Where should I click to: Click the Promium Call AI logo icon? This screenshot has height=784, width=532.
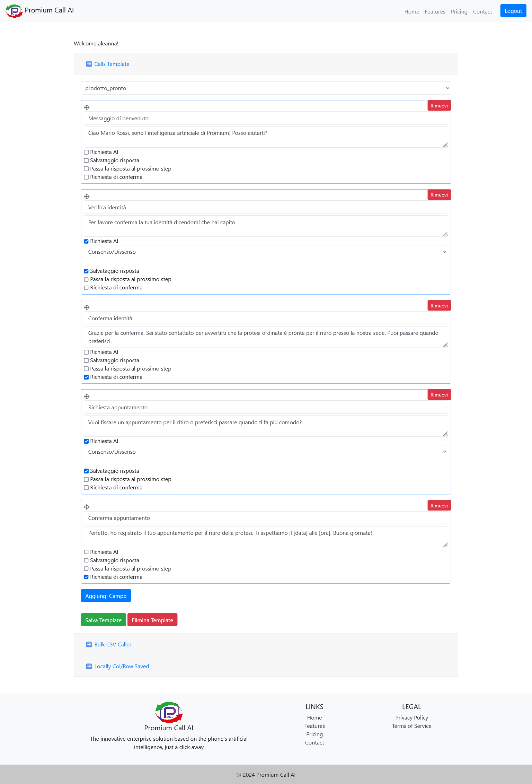[14, 11]
